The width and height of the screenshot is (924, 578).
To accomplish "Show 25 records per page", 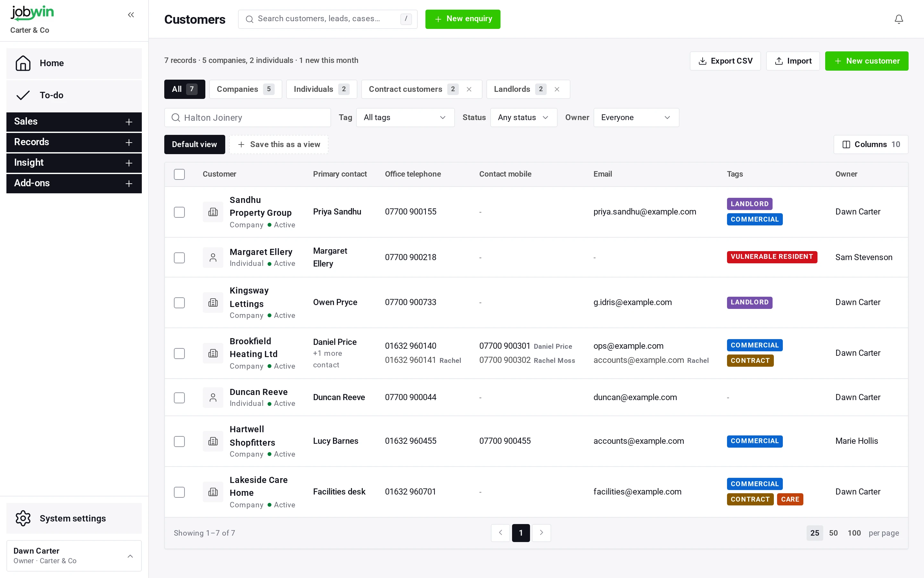I will point(814,533).
